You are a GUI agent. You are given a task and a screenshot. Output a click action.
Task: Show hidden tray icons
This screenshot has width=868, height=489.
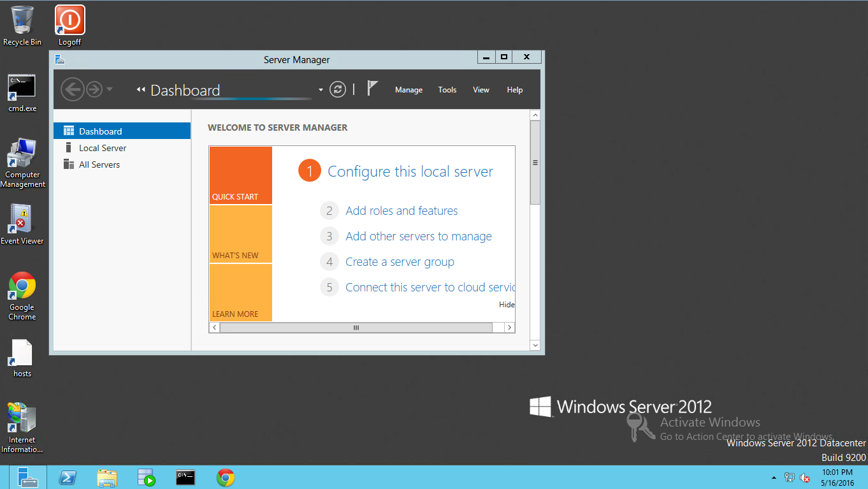[x=774, y=478]
